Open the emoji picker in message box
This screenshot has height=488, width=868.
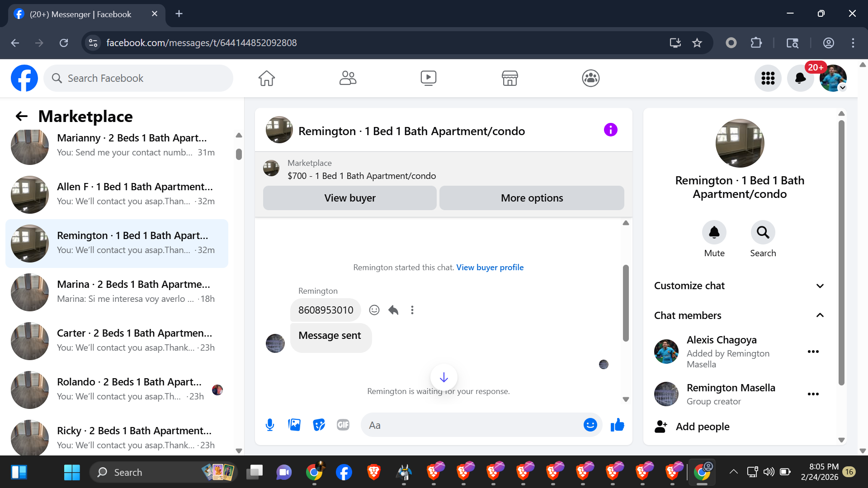coord(590,425)
